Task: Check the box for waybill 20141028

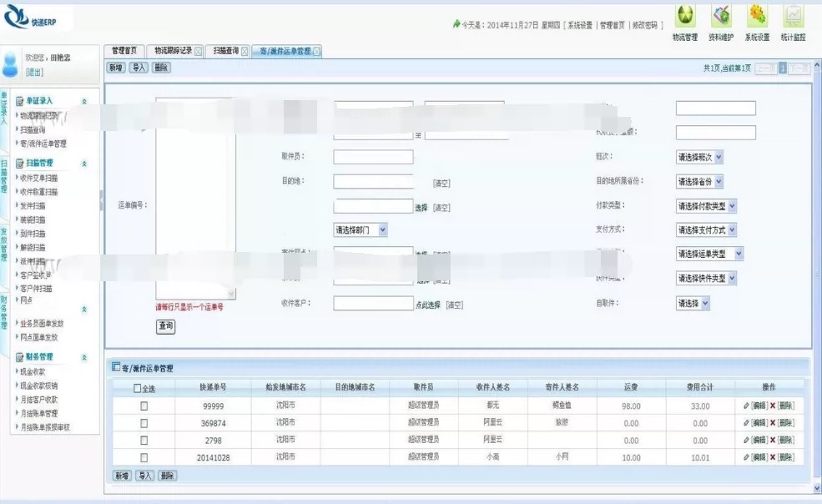Action: (144, 457)
